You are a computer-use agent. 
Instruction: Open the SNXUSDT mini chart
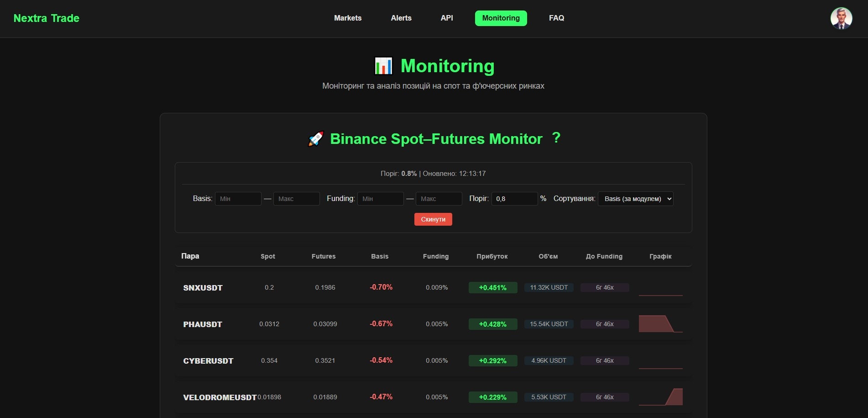[x=661, y=287]
